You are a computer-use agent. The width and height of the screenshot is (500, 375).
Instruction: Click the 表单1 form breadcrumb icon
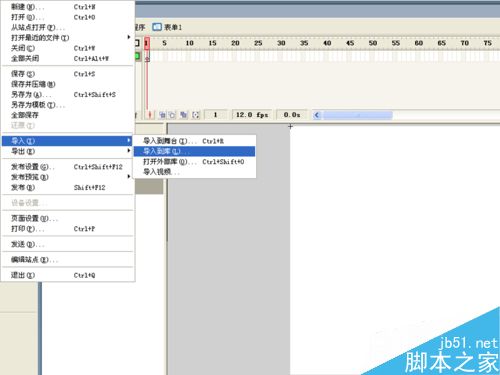point(157,27)
